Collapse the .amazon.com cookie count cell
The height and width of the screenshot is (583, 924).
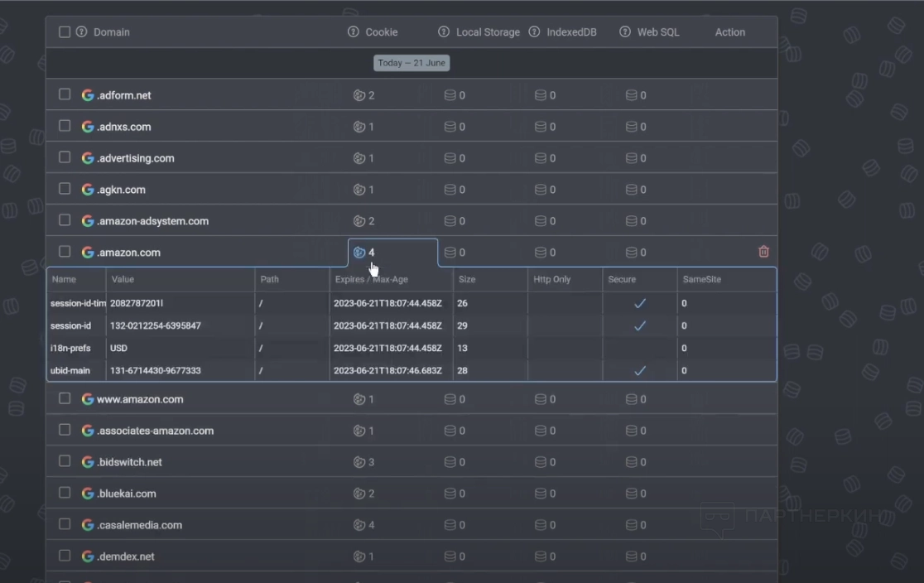(x=365, y=253)
